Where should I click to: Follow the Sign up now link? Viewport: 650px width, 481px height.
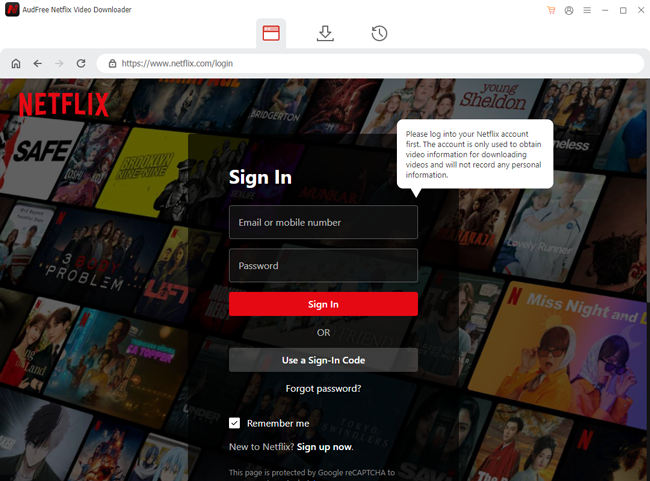click(x=325, y=447)
